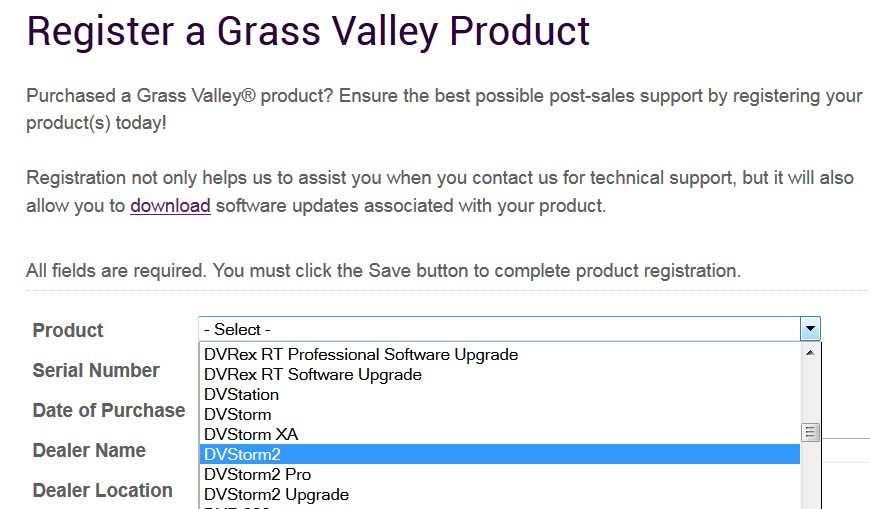Click the Date of Purchase label
The image size is (870, 509).
click(x=108, y=410)
